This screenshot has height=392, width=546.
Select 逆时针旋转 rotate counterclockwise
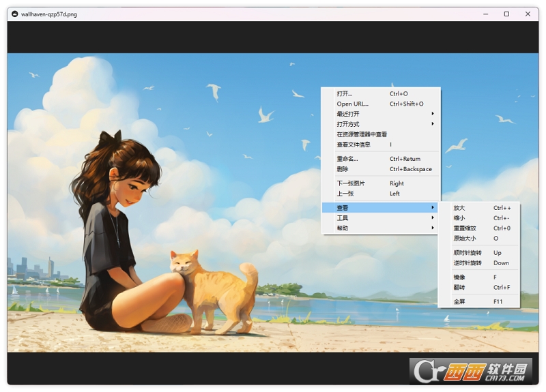[x=479, y=263]
